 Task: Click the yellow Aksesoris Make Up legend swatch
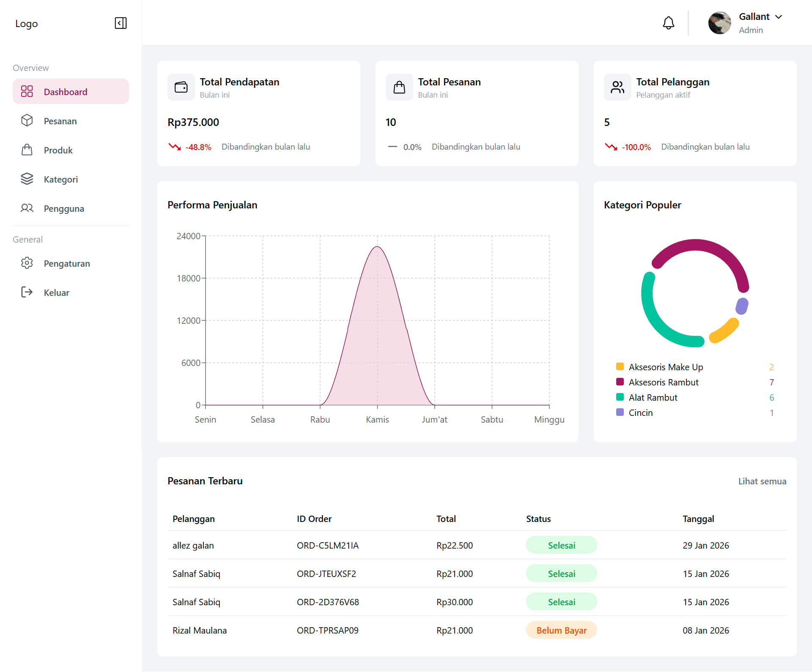pos(620,366)
